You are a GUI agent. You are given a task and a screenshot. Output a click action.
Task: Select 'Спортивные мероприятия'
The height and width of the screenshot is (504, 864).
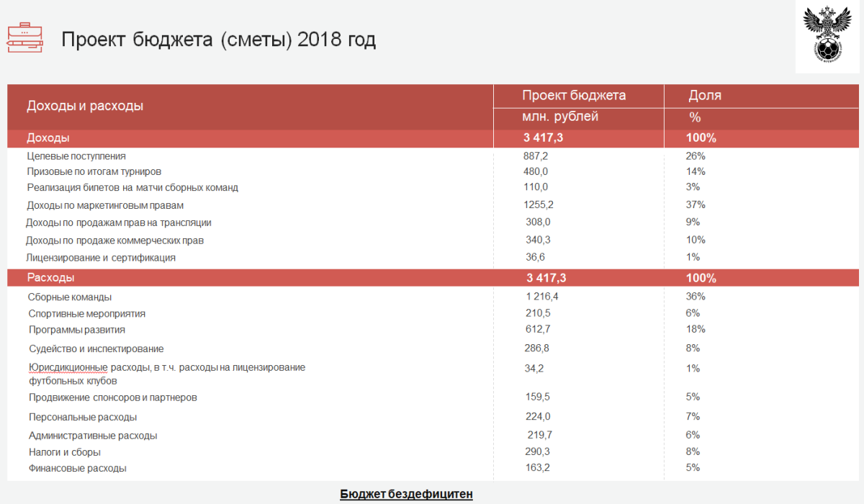[87, 314]
